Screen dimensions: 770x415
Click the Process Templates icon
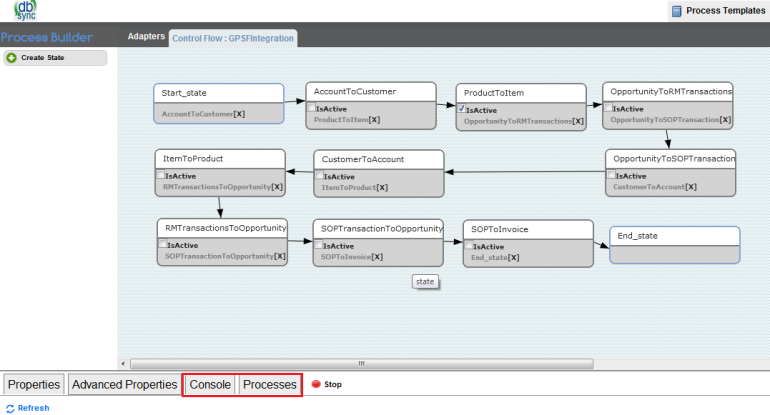[677, 11]
